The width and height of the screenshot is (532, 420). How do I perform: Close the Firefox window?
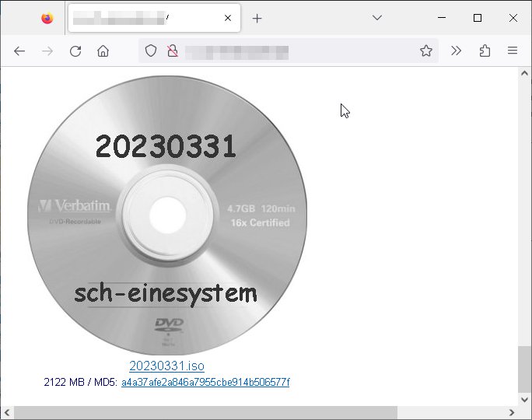click(x=513, y=18)
